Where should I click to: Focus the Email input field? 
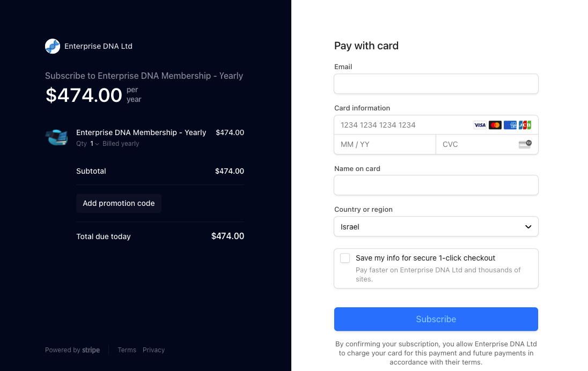pos(436,84)
